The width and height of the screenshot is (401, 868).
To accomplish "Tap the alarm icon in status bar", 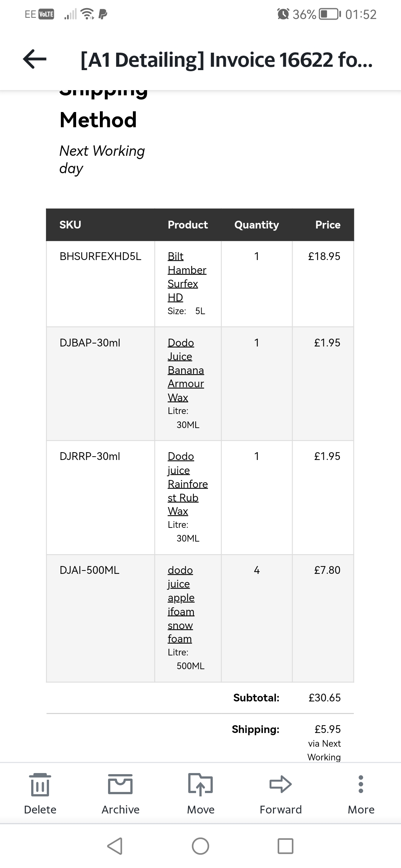I will [x=283, y=14].
